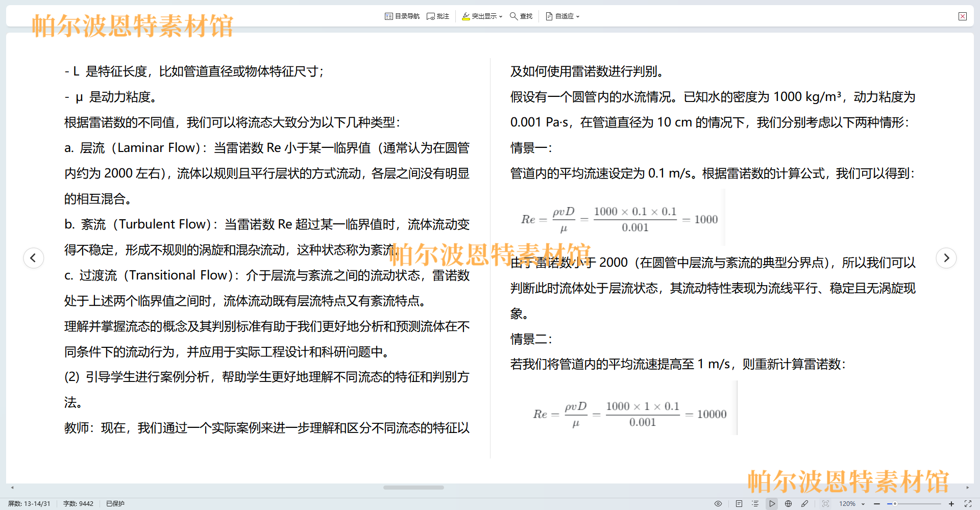Zoom in with the plus button

pyautogui.click(x=951, y=503)
